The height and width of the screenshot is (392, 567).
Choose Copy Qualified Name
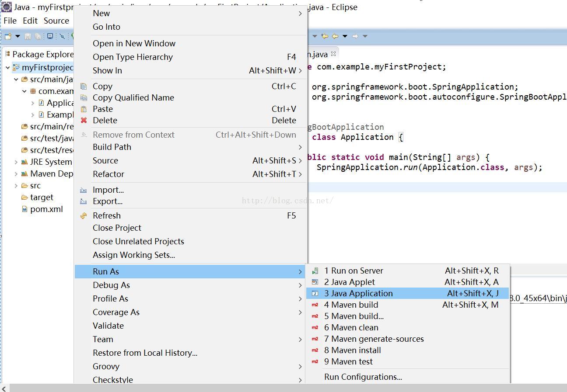coord(191,97)
